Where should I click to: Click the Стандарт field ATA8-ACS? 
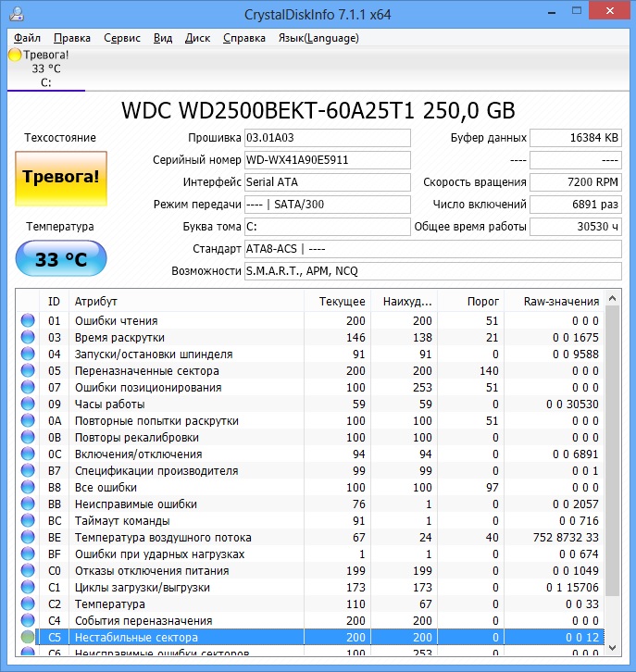433,249
